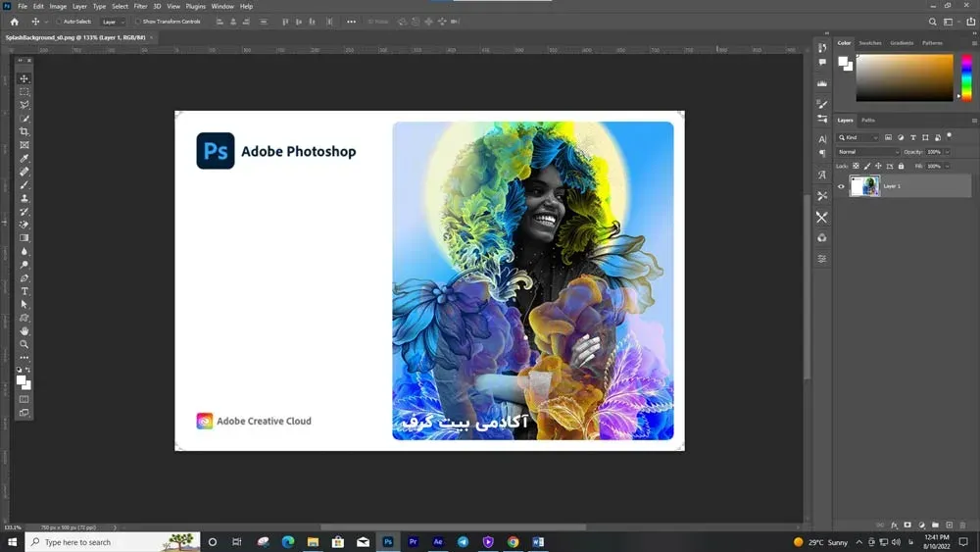
Task: Open the Search icon in options bar
Action: pyautogui.click(x=933, y=22)
